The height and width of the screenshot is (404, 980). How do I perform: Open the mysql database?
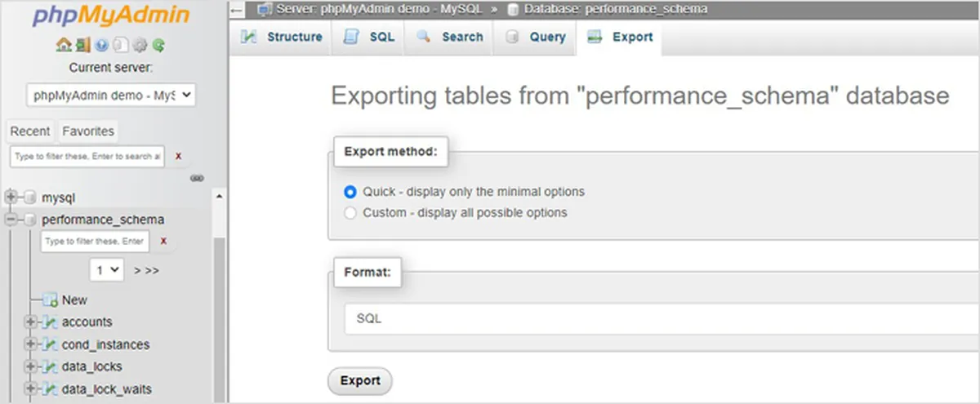59,198
